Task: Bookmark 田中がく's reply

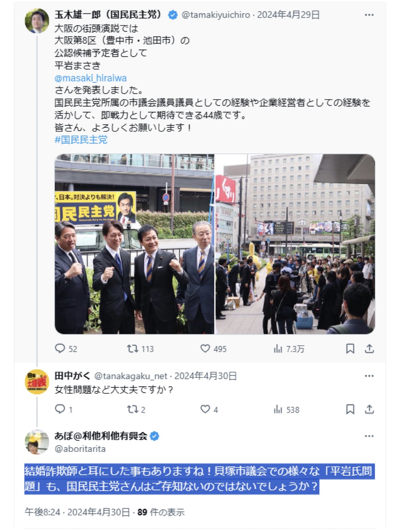Action: (350, 409)
